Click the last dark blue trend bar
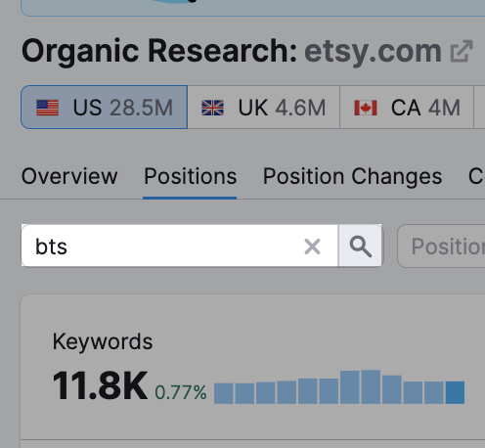This screenshot has height=448, width=485. [455, 392]
